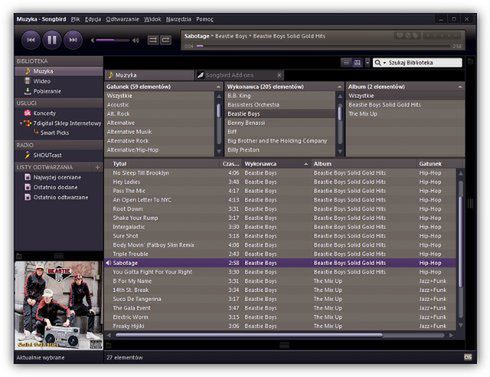Viewport: 490px width, 377px height.
Task: Click artist list scrollbar up arrow
Action: click(340, 96)
